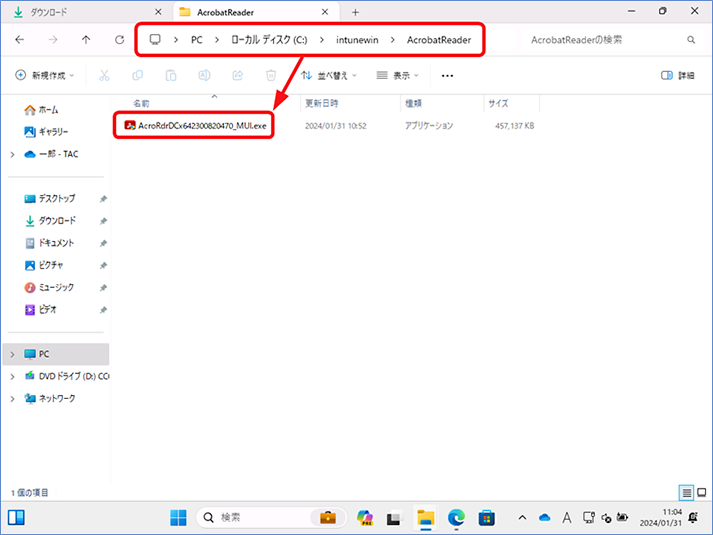Select AcroRdrDCx642300820470_MUI.exe file
Viewport: 713px width, 535px height.
[x=195, y=126]
